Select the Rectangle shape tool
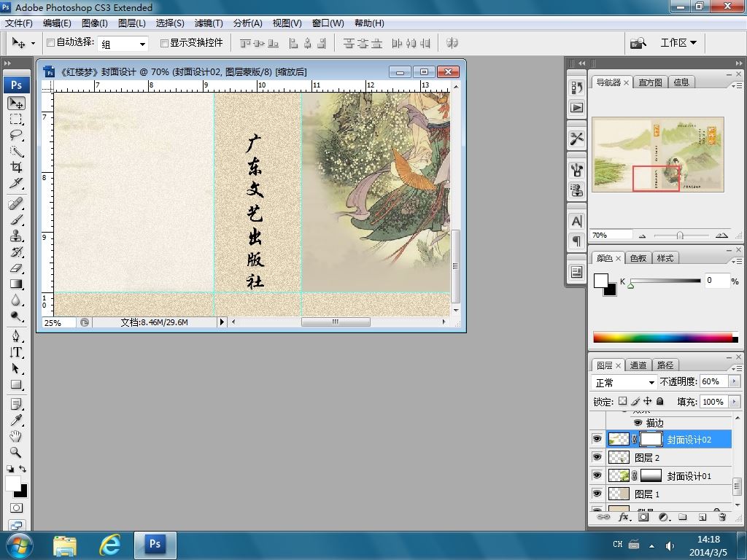This screenshot has height=560, width=747. [x=17, y=384]
